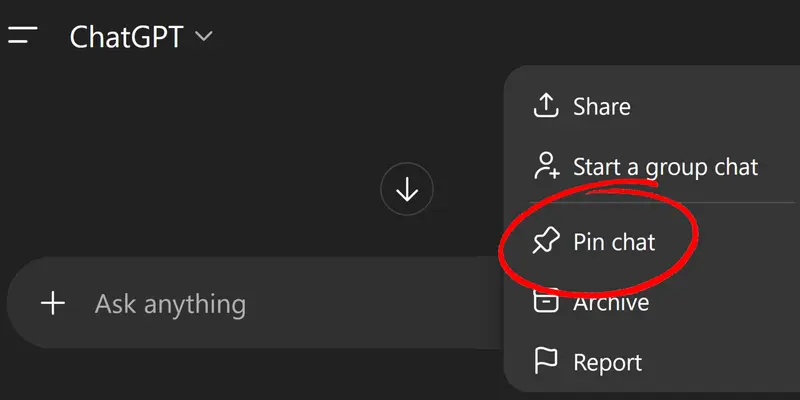
Task: Pick the Archive option text
Action: click(611, 302)
